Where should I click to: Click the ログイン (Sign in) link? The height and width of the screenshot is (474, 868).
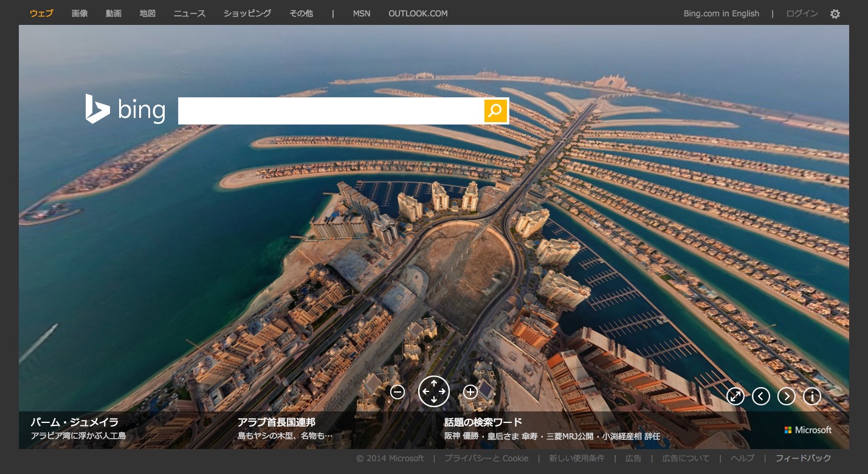tap(802, 13)
